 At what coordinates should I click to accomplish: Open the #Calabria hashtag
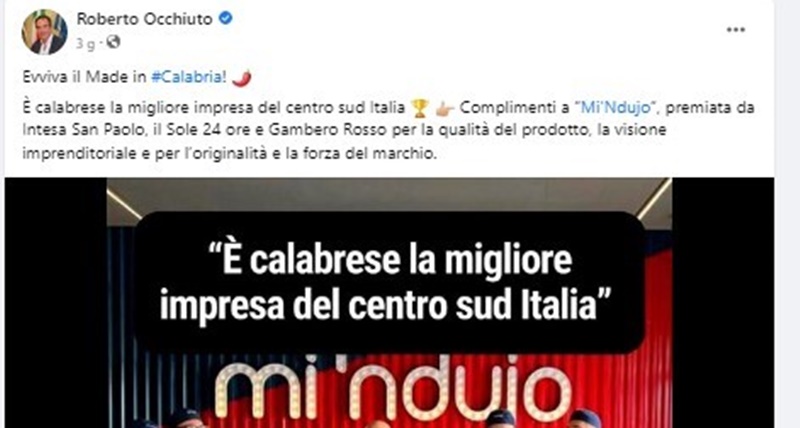coord(188,77)
